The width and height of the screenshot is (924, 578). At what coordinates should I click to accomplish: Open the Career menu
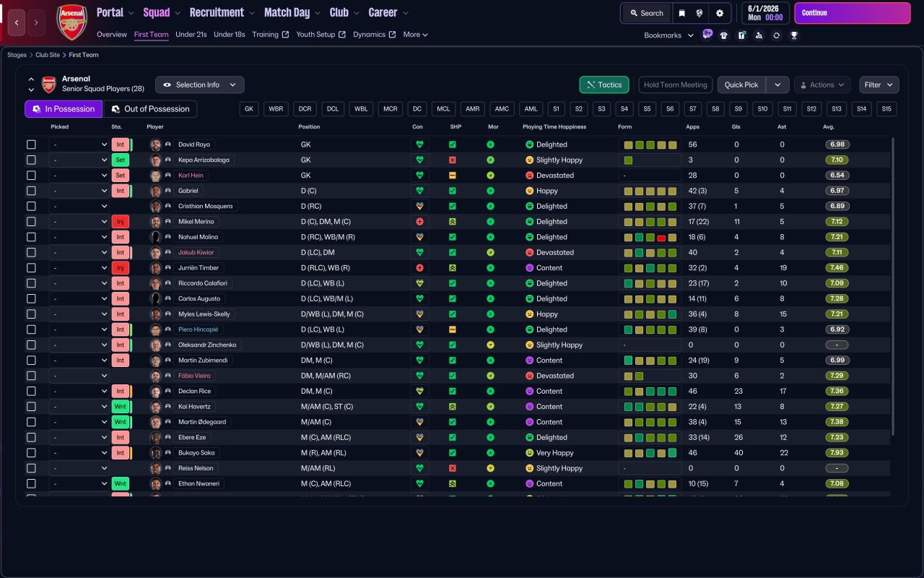pos(388,12)
